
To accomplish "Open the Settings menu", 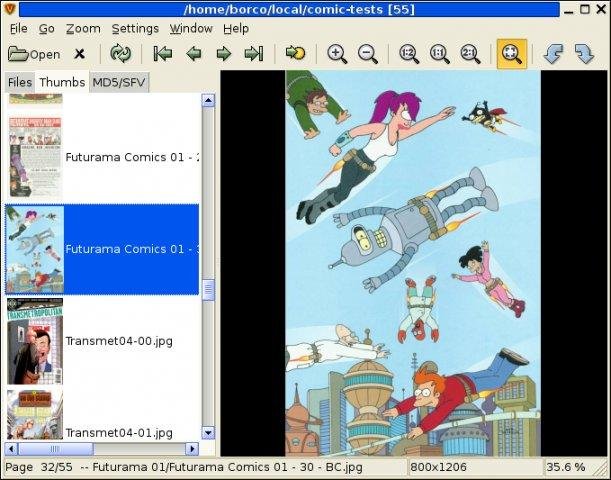I will tap(135, 28).
